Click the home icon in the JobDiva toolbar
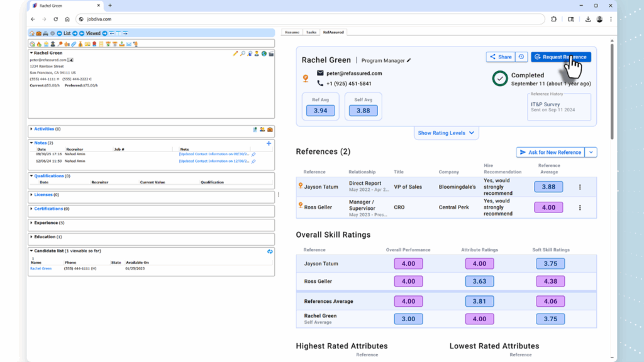 (31, 33)
